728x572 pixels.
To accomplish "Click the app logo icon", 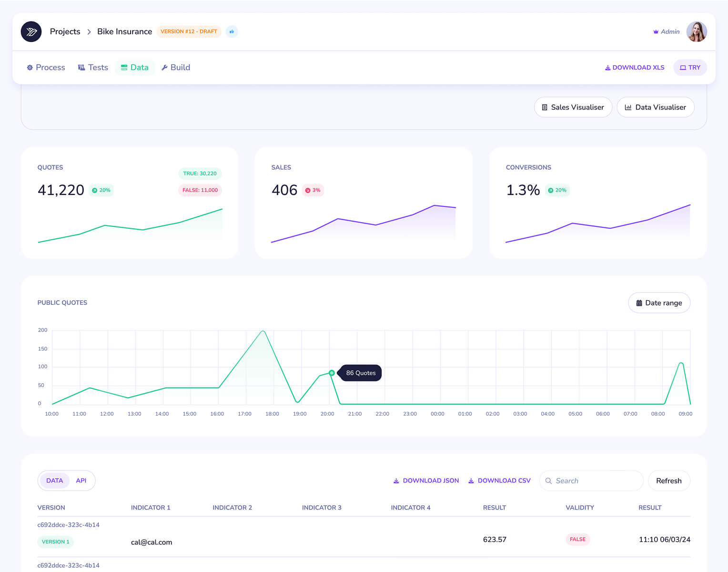I will (31, 31).
